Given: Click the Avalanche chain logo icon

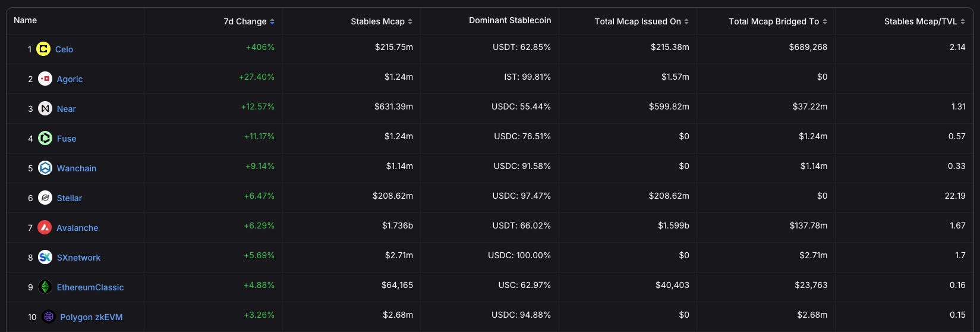Looking at the screenshot, I should 45,227.
